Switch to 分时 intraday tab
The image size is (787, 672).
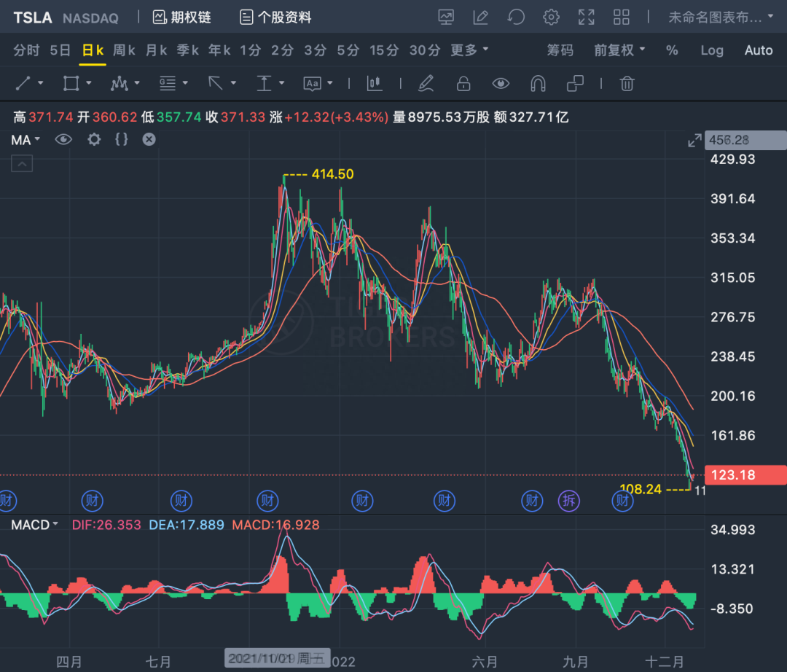26,50
